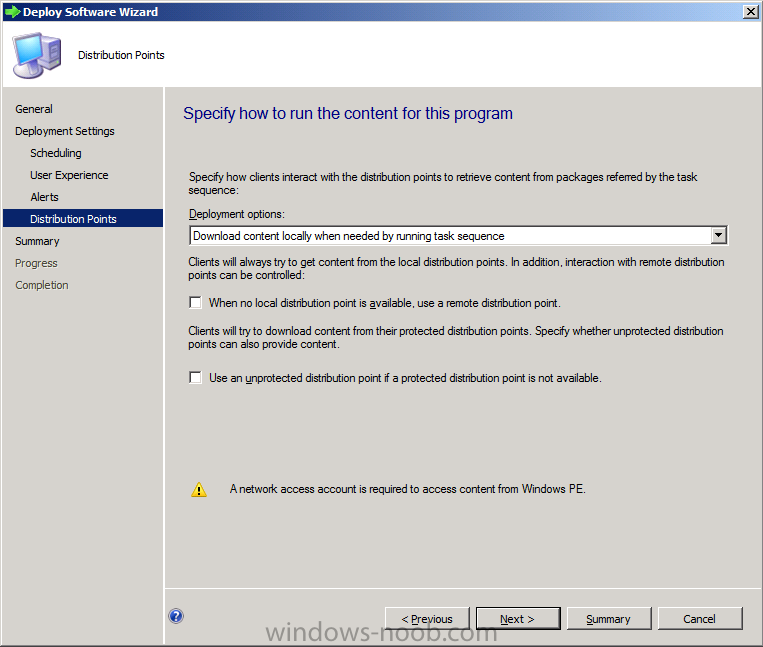Open the Deployment Settings page
Screen dimensions: 763x647
(65, 131)
